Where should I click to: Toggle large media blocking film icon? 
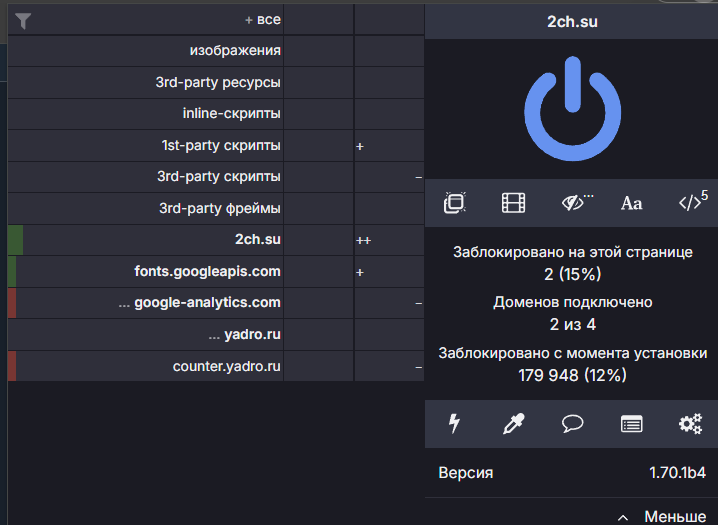[513, 203]
